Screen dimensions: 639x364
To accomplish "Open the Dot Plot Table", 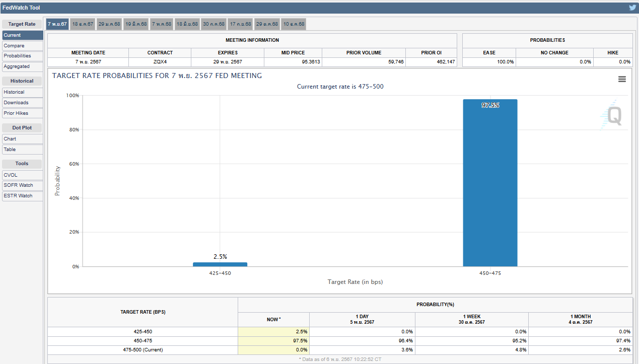I will (23, 150).
